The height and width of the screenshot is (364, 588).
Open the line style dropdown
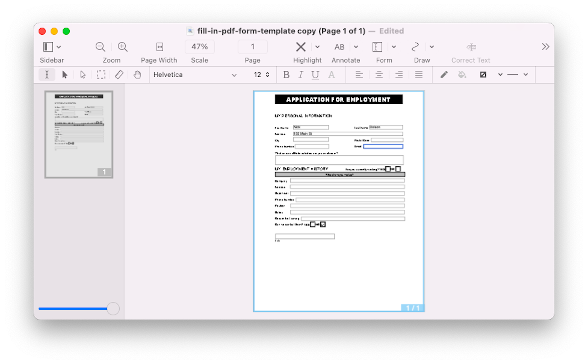point(526,74)
